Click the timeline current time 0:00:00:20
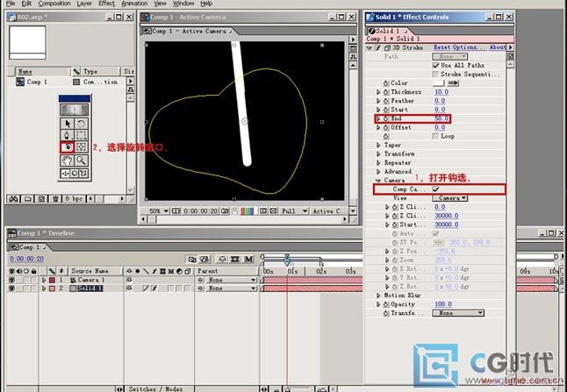The width and height of the screenshot is (567, 392). pyautogui.click(x=26, y=259)
